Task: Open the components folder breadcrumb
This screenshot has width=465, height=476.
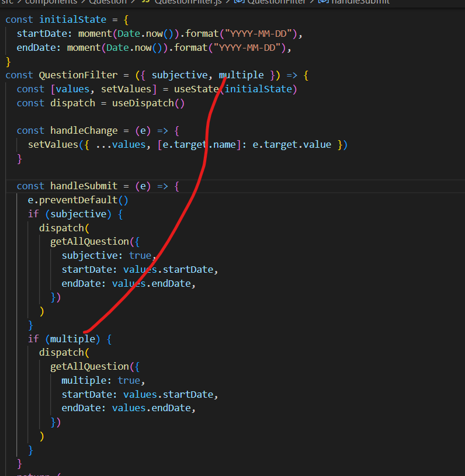Action: tap(51, 2)
